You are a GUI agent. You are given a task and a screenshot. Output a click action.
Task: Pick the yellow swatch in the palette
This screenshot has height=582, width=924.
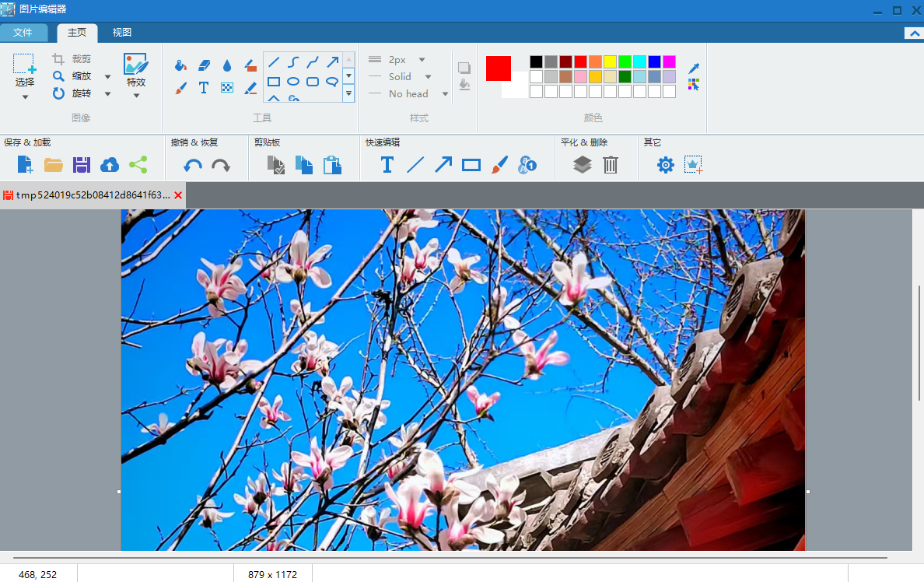(610, 61)
